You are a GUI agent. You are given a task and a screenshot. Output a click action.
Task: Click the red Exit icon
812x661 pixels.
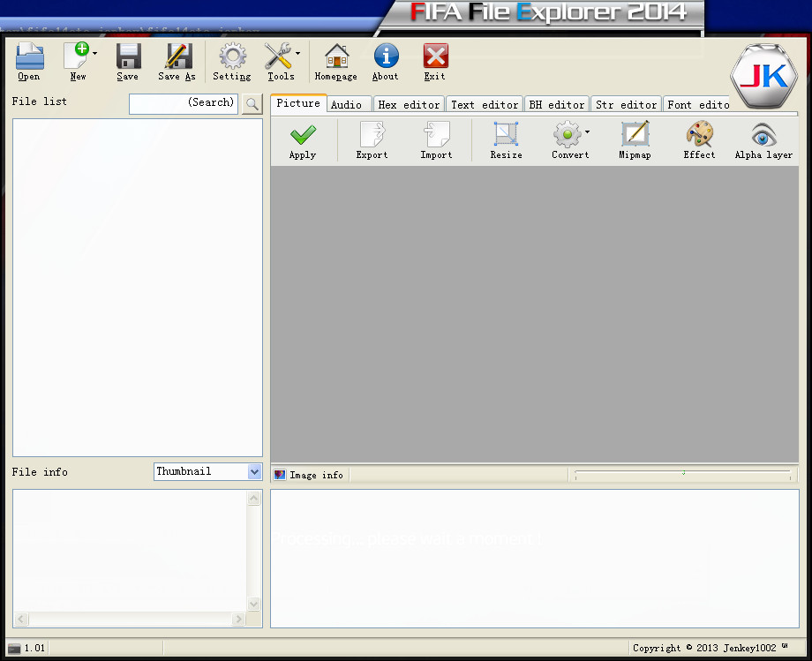[435, 56]
